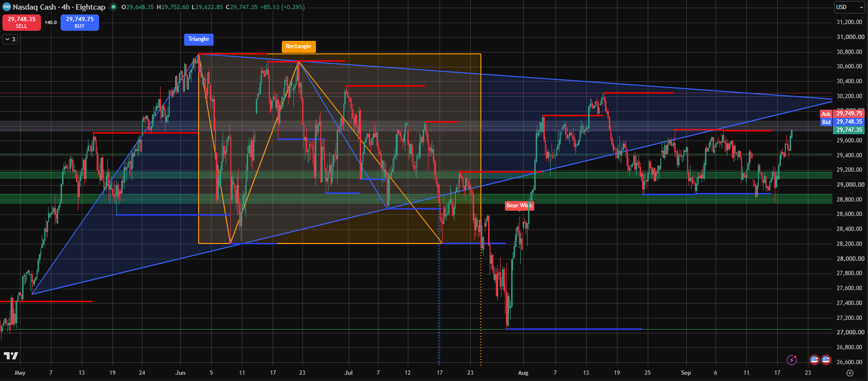Open chart settings hexagon gear icon
The height and width of the screenshot is (381, 868).
tap(850, 373)
